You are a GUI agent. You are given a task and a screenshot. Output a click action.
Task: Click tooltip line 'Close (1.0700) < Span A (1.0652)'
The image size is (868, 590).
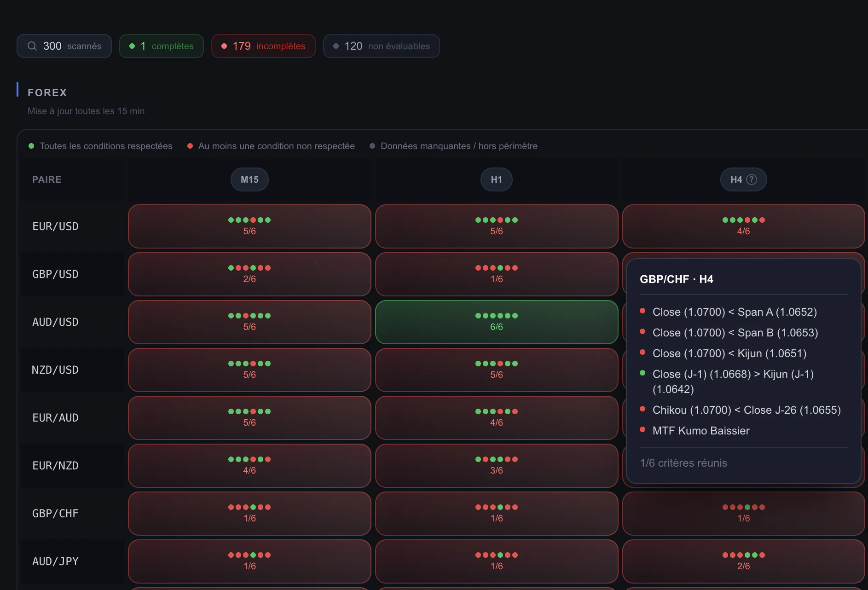click(735, 312)
